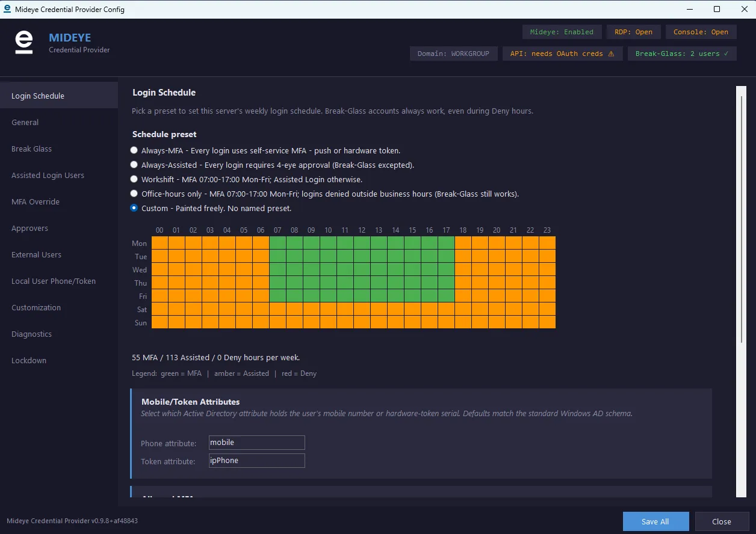756x534 pixels.
Task: Click Save All button
Action: point(655,521)
